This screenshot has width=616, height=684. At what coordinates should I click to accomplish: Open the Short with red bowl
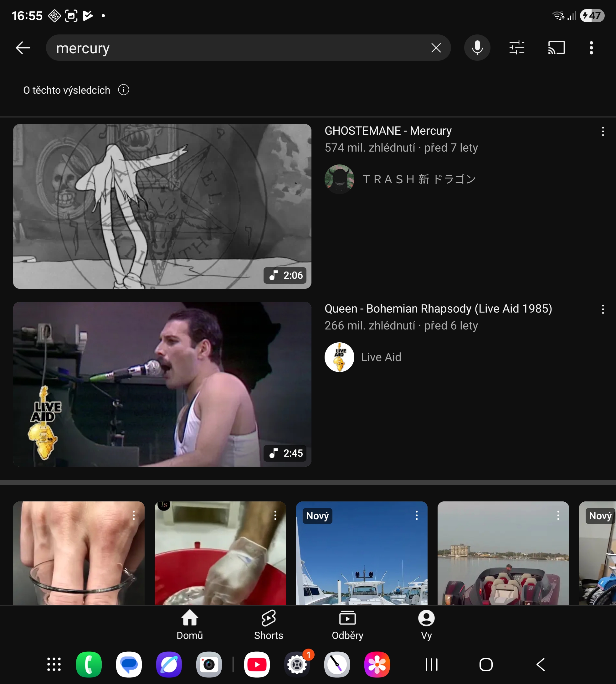coord(220,553)
